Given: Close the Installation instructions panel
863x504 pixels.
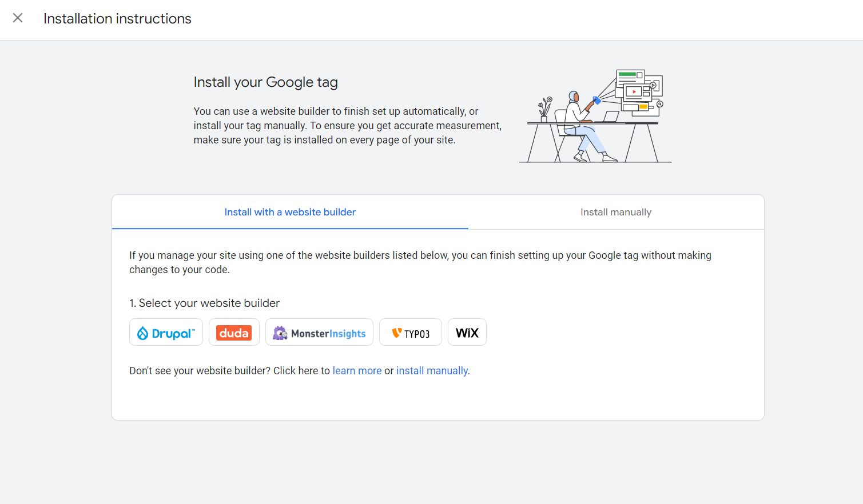Looking at the screenshot, I should (18, 18).
